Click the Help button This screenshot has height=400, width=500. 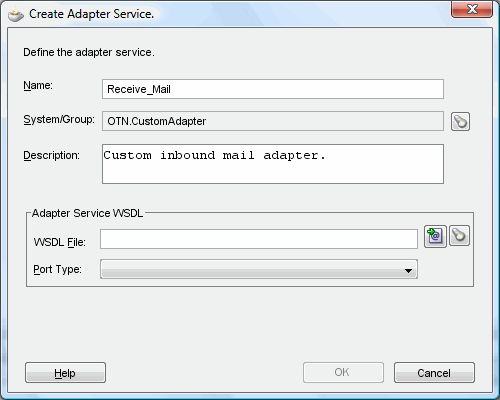pos(65,373)
